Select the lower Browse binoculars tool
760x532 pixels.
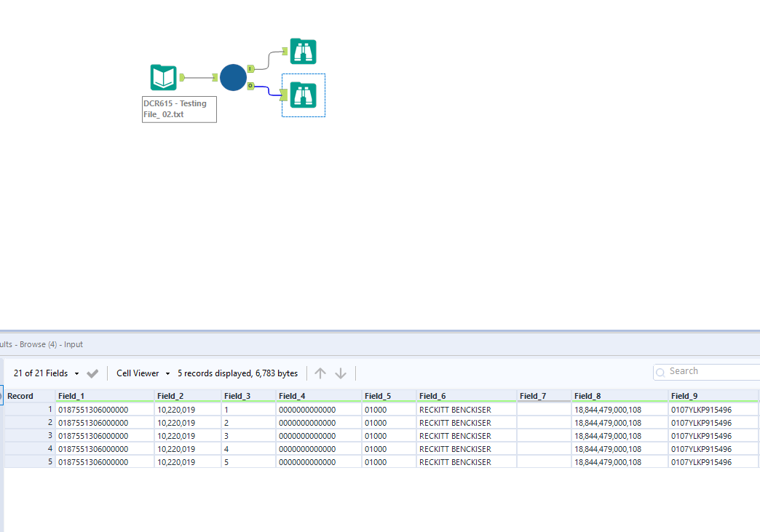pyautogui.click(x=303, y=95)
